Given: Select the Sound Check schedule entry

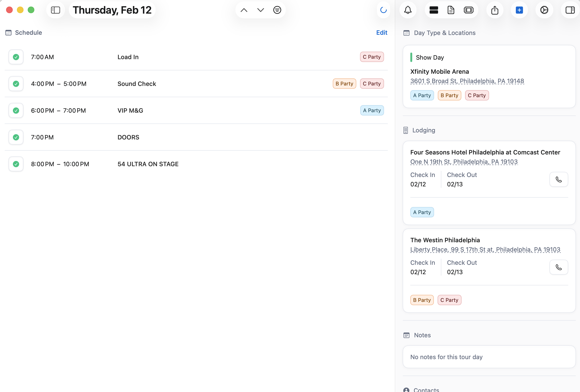Looking at the screenshot, I should (x=196, y=84).
